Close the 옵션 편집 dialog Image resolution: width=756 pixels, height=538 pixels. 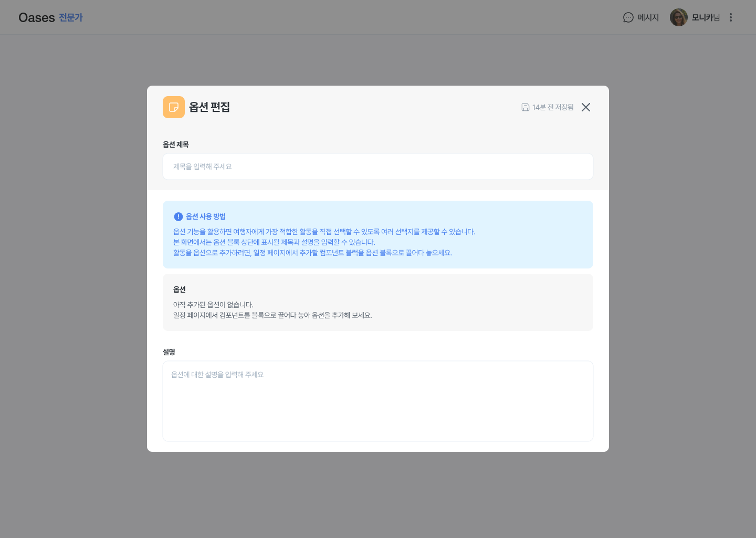pyautogui.click(x=586, y=107)
